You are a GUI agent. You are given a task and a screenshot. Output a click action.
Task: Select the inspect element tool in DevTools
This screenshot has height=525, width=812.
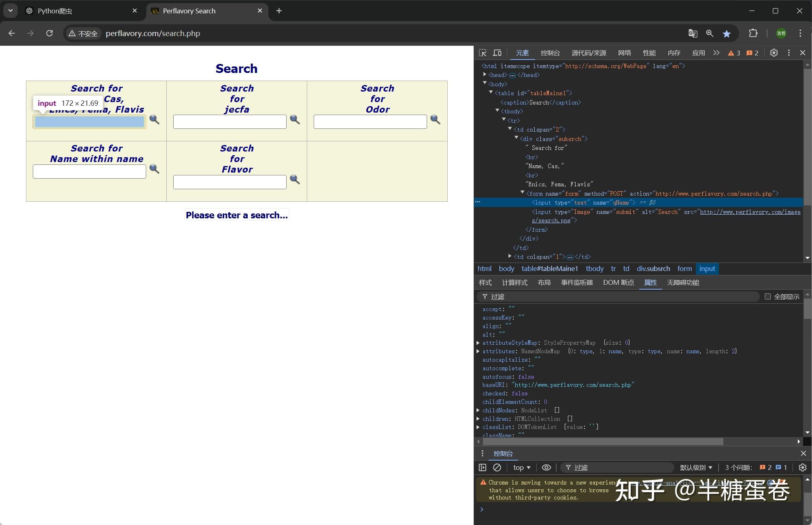[483, 53]
